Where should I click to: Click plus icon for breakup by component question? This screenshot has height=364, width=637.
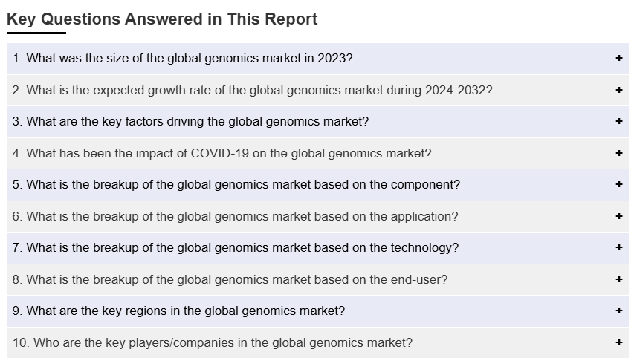click(618, 184)
